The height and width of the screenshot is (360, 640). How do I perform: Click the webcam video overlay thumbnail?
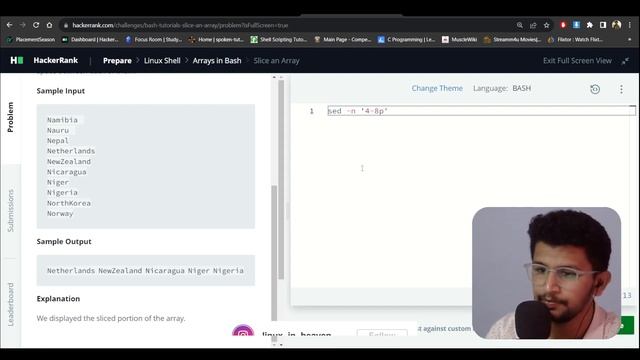(547, 273)
